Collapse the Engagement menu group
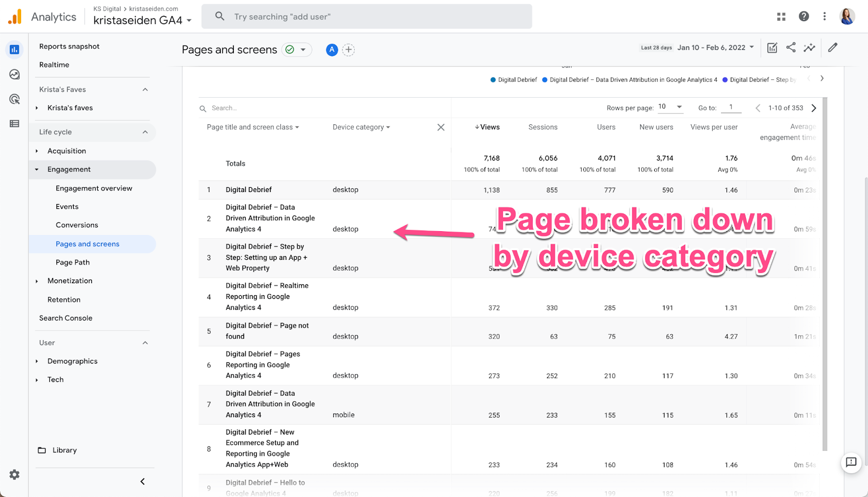868x497 pixels. point(37,170)
